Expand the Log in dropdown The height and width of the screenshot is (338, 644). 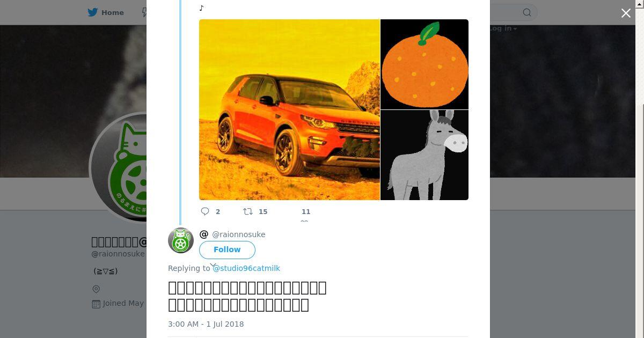coord(503,28)
